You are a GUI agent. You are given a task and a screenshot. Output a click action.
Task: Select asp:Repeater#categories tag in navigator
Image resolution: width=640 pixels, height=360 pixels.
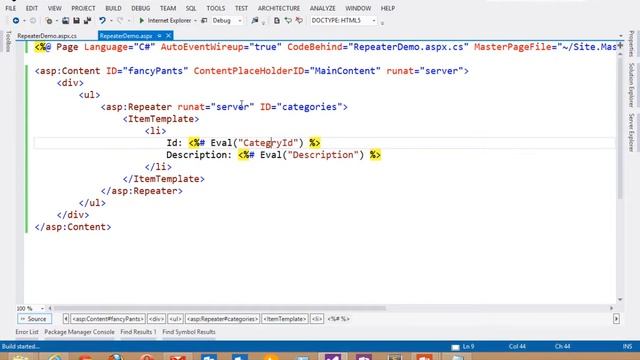tap(222, 319)
